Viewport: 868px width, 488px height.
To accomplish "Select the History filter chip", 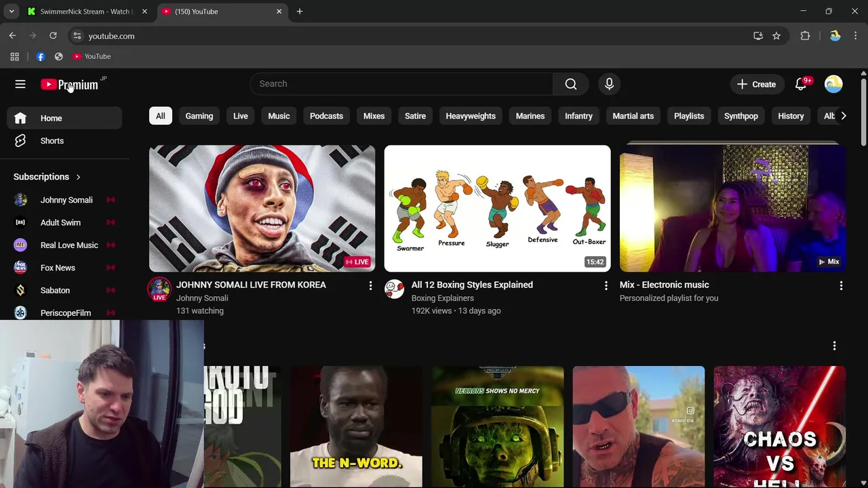I will [x=791, y=116].
